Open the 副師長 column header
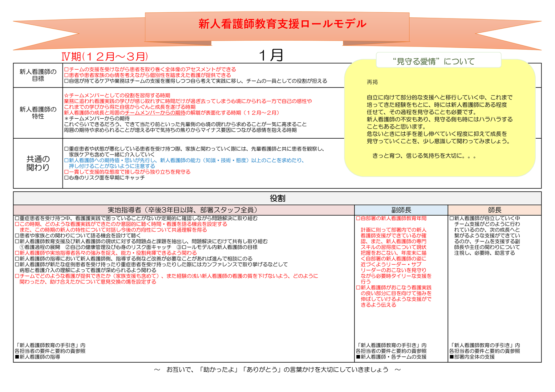The width and height of the screenshot is (555, 392). tap(401, 210)
